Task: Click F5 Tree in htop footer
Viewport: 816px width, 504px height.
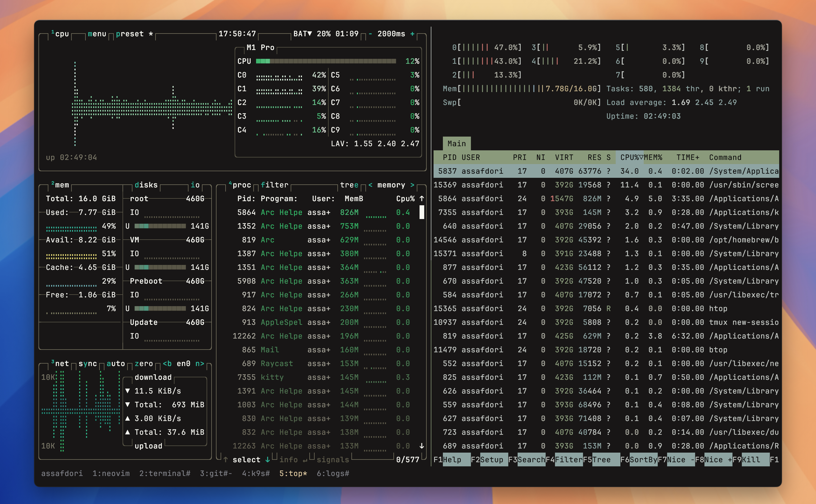Action: click(x=601, y=460)
